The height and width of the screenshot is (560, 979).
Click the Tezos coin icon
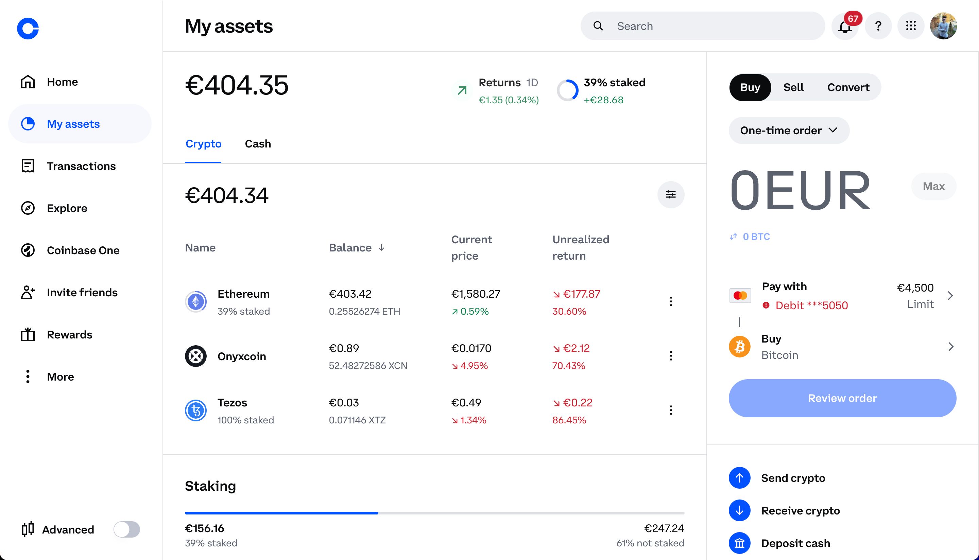[196, 410]
